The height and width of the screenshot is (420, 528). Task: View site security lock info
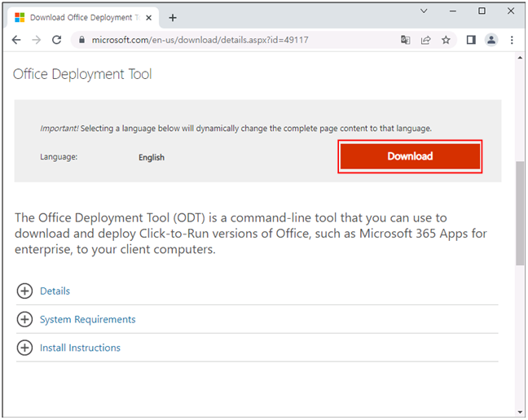coord(81,40)
